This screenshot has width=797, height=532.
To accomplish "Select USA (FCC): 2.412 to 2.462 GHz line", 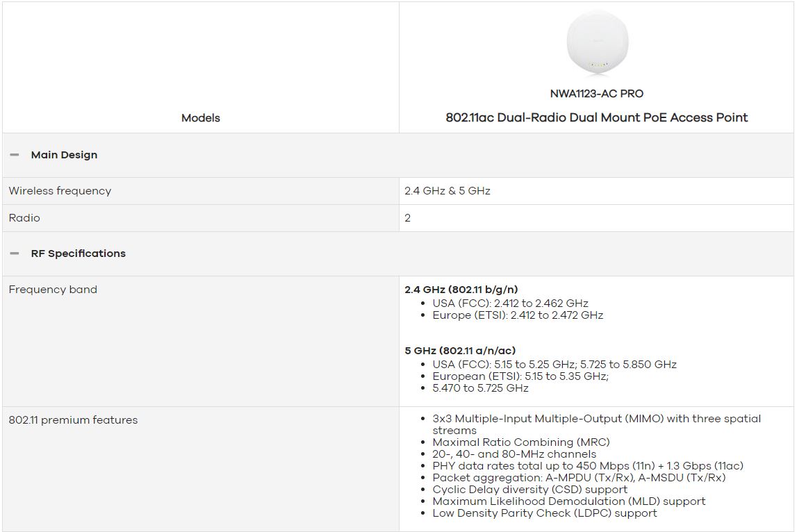I will tap(510, 304).
